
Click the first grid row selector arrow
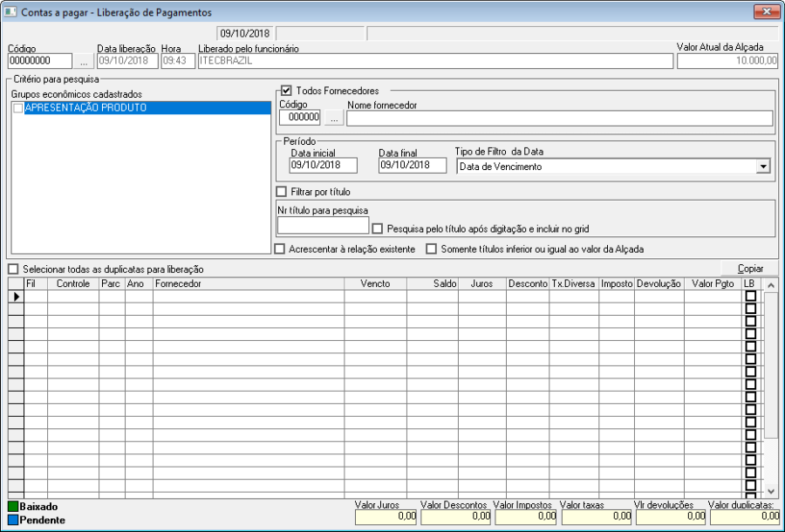pyautogui.click(x=16, y=297)
